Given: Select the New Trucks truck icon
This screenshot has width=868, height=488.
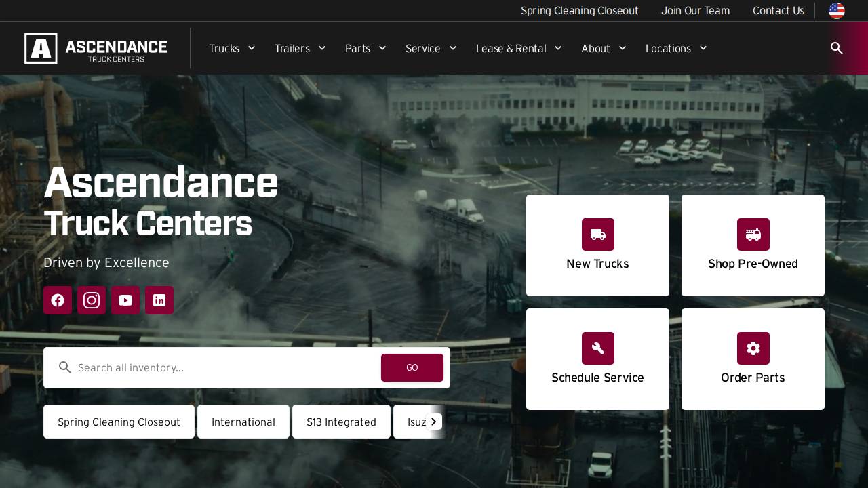Looking at the screenshot, I should (x=597, y=235).
